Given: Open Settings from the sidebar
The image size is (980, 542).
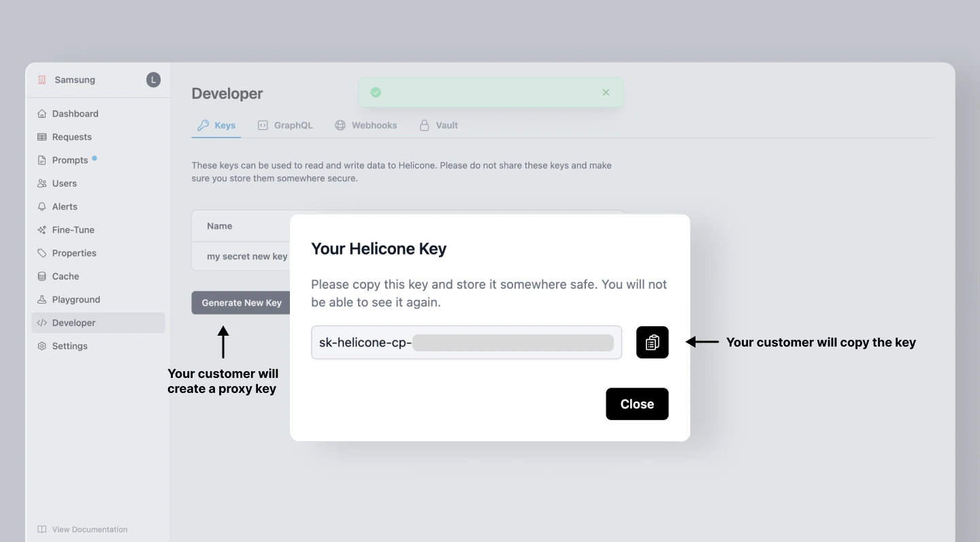Looking at the screenshot, I should point(69,346).
